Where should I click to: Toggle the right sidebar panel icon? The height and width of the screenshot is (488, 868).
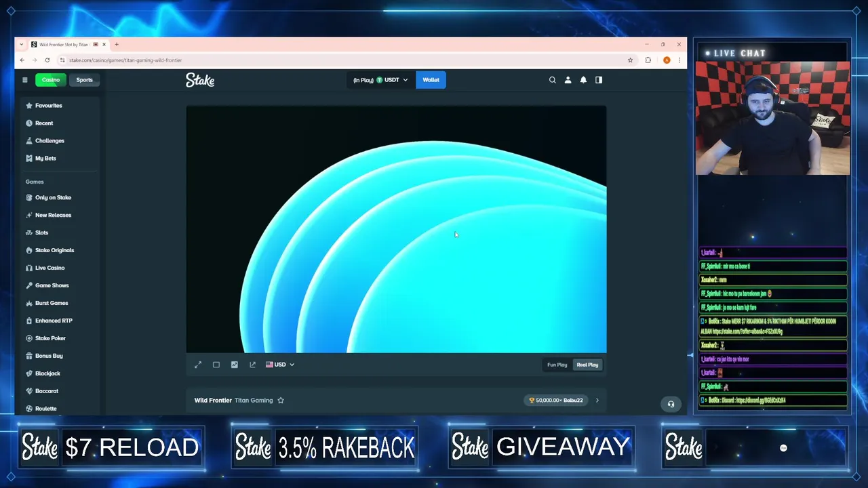[599, 80]
